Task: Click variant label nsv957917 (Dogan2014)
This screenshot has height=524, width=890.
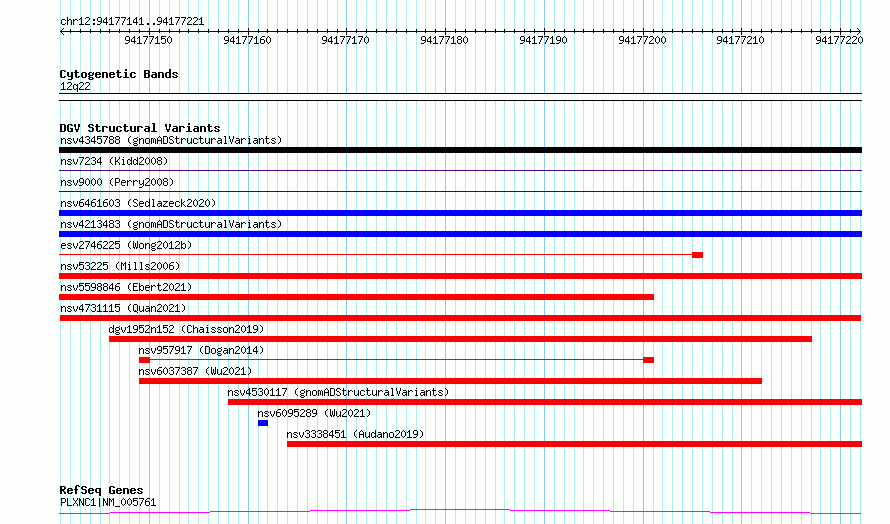Action: click(201, 350)
